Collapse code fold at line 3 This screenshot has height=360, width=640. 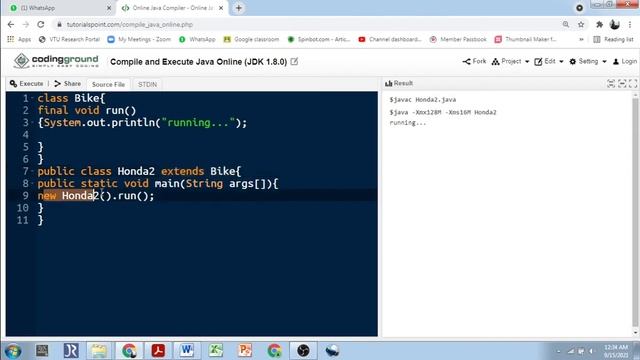point(32,123)
